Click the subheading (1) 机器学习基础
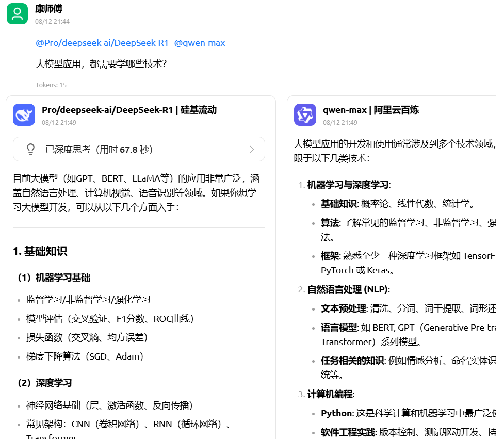This screenshot has height=439, width=504. [x=54, y=278]
